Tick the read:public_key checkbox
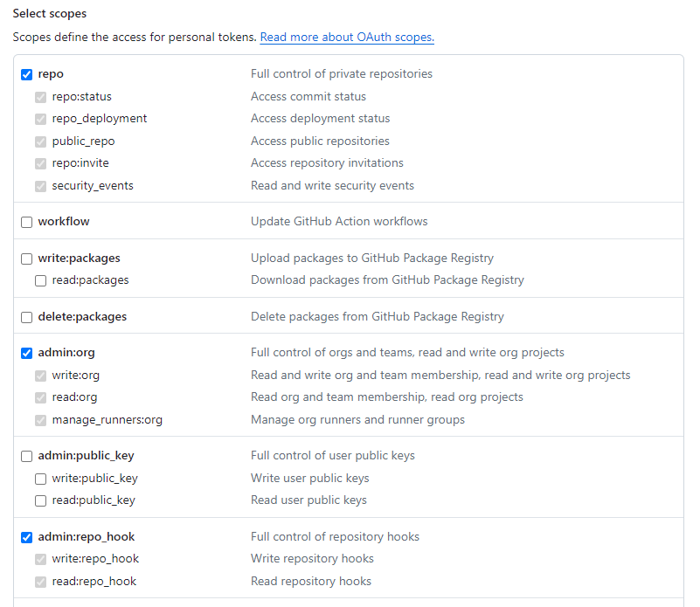 [40, 500]
